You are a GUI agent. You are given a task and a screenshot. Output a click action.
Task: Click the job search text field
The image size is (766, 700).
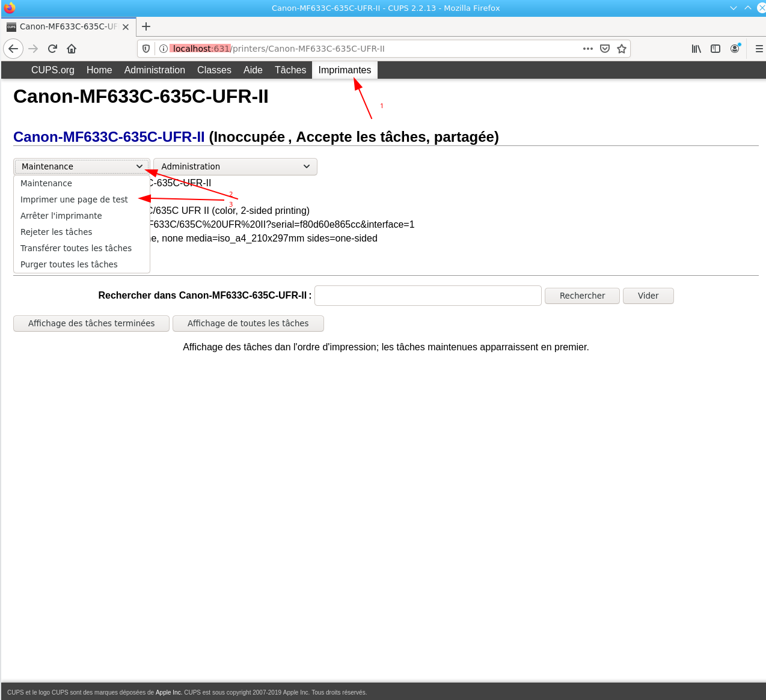(x=428, y=296)
